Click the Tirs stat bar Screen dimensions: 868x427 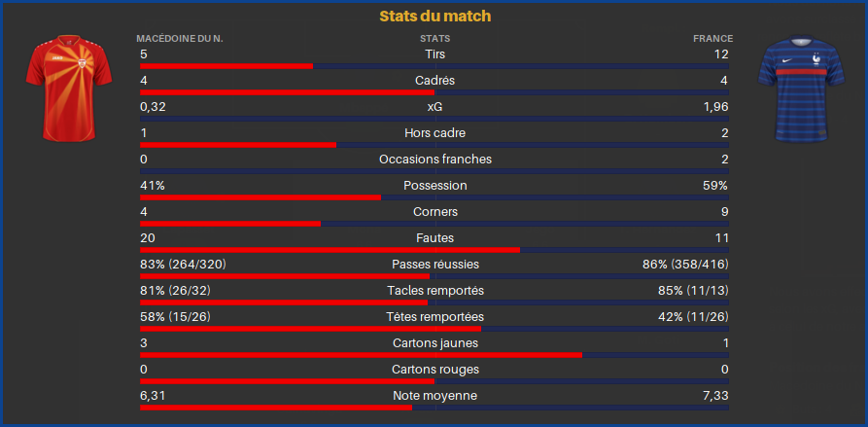point(434,66)
